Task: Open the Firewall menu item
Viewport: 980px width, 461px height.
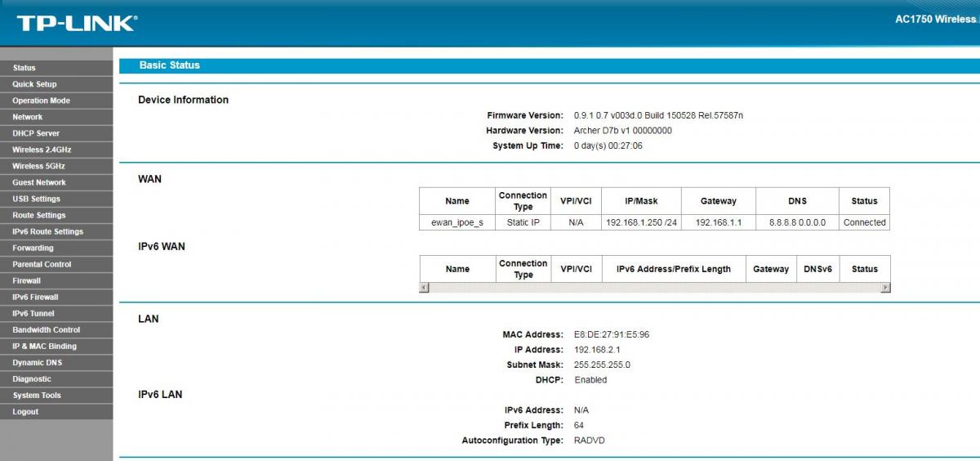Action: (56, 280)
